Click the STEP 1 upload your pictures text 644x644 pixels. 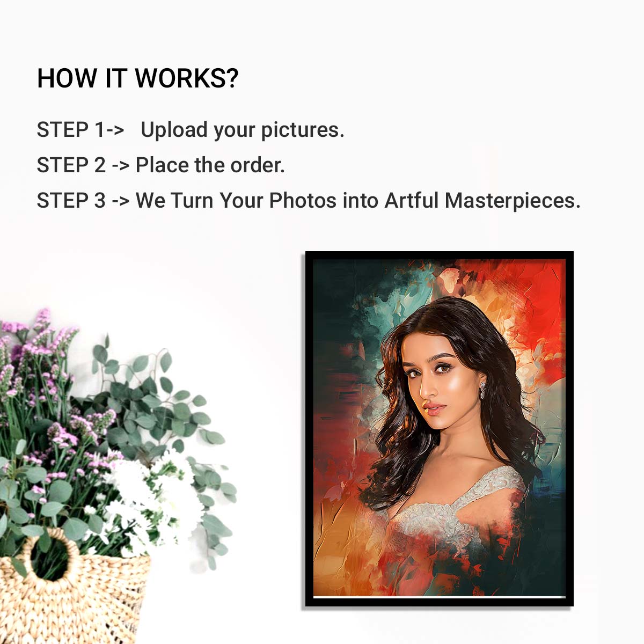click(x=191, y=130)
